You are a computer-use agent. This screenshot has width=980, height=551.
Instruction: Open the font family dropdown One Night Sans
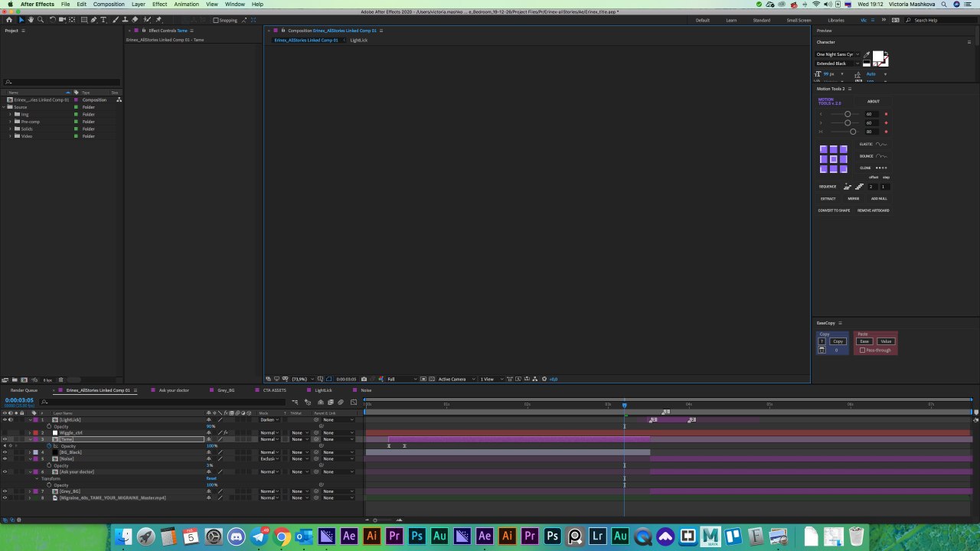[x=838, y=54]
